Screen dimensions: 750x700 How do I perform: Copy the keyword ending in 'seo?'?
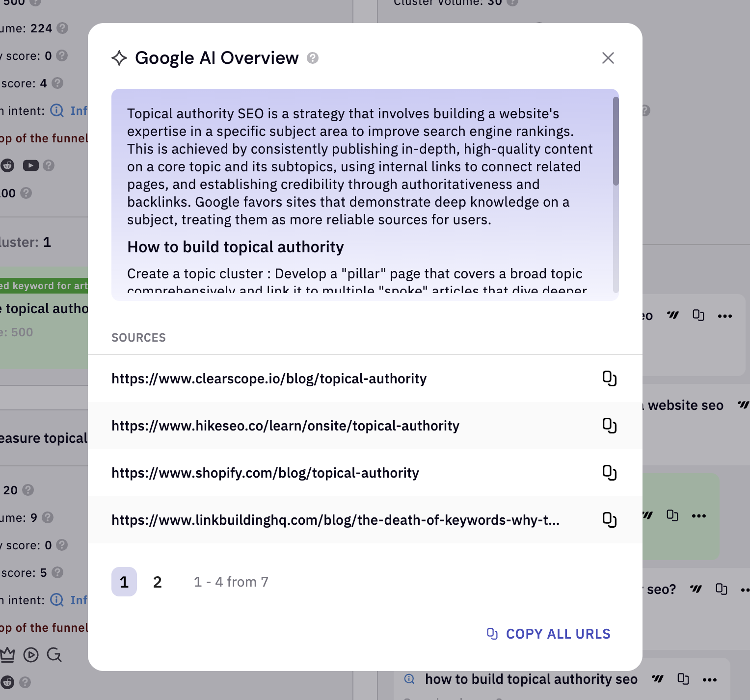721,589
